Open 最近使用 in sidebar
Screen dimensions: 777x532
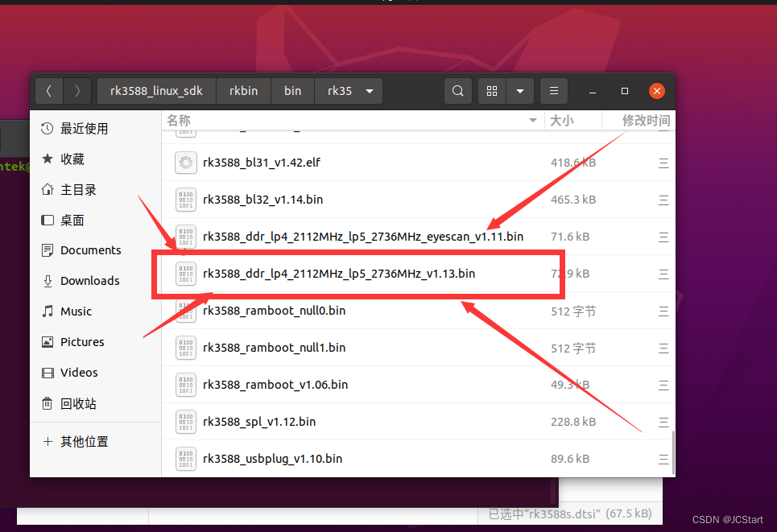coord(95,129)
